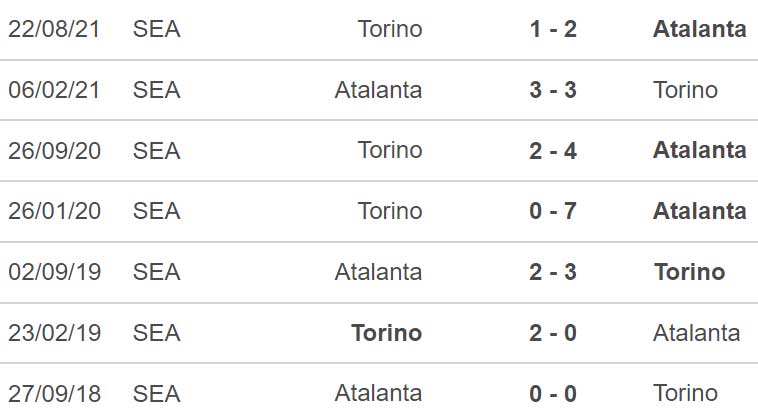Select the 0 - 7 score result
The image size is (758, 417).
[x=553, y=211]
